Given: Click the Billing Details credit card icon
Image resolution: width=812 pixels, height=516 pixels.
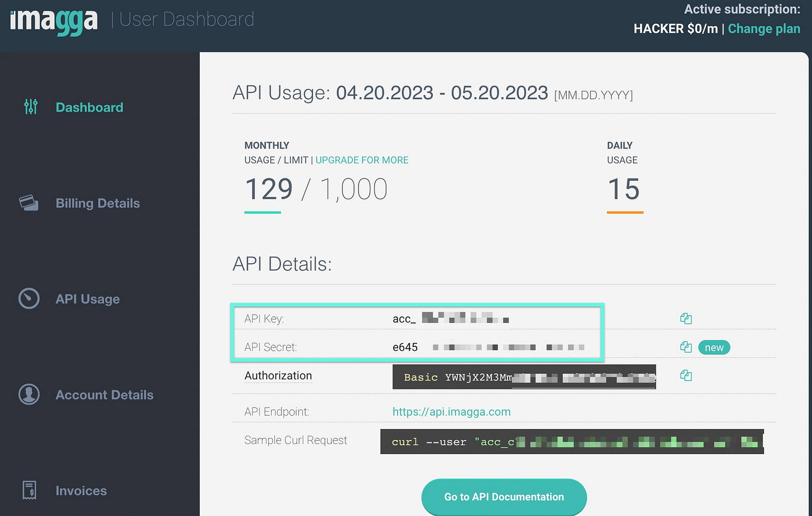Looking at the screenshot, I should point(29,202).
